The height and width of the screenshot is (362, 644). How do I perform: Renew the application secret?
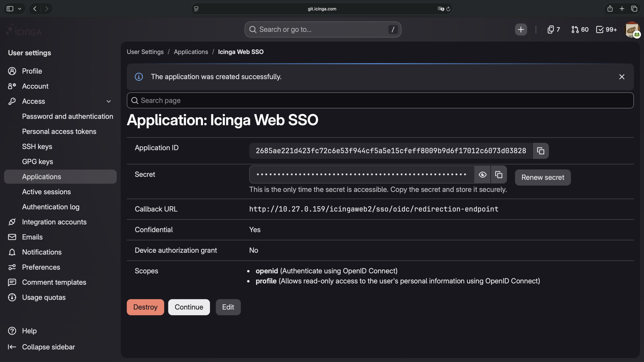[x=543, y=177]
